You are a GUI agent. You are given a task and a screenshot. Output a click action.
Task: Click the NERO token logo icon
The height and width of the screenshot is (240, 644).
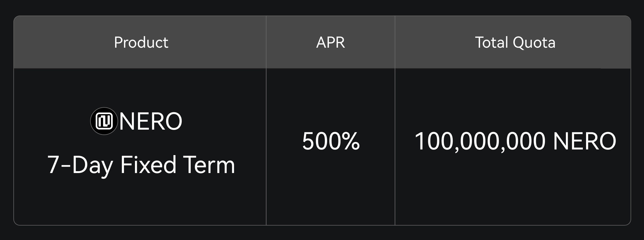(x=104, y=121)
